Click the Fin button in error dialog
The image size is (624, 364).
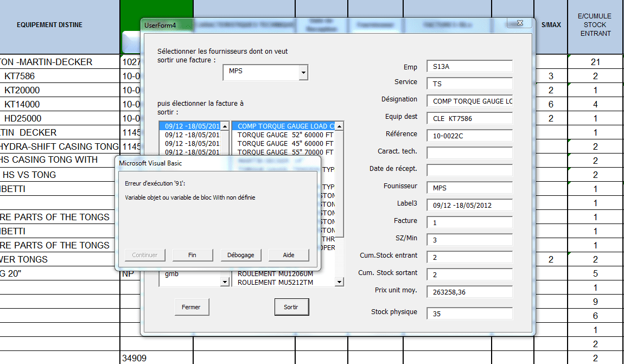(192, 255)
